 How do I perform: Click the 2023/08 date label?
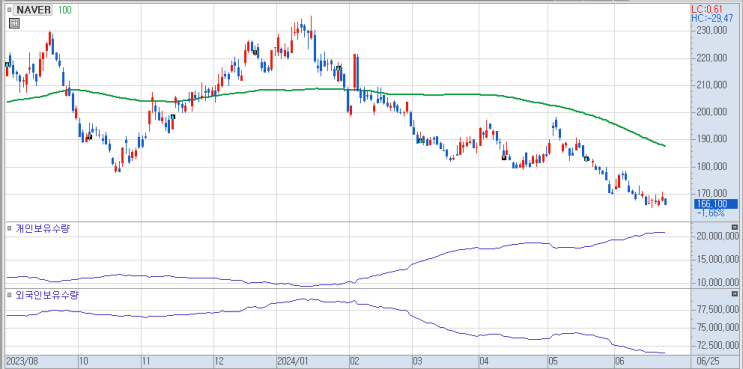click(23, 360)
